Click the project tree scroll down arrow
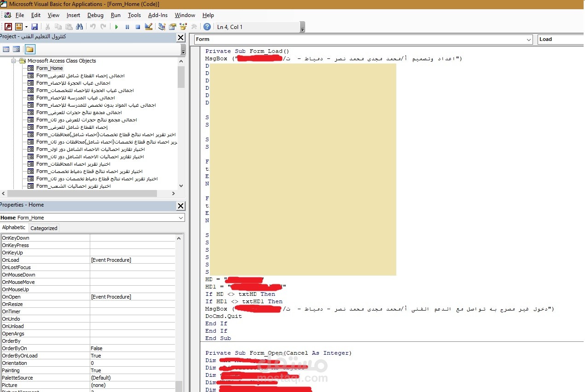585x392 pixels. (181, 186)
